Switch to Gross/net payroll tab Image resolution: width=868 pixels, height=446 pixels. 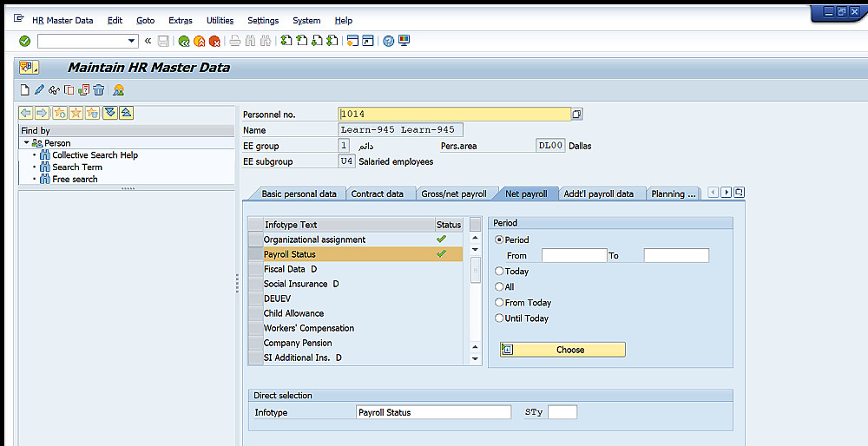454,193
